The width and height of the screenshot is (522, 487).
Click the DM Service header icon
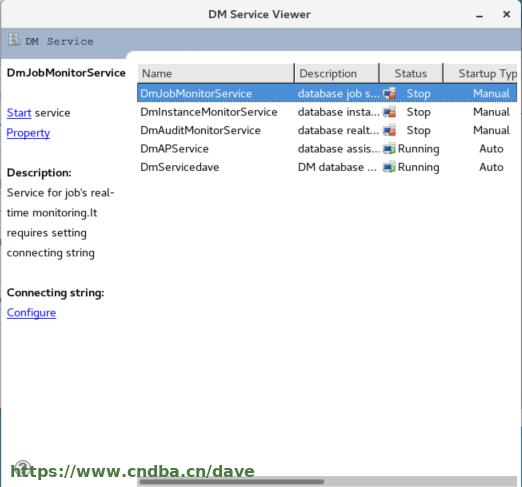point(14,40)
